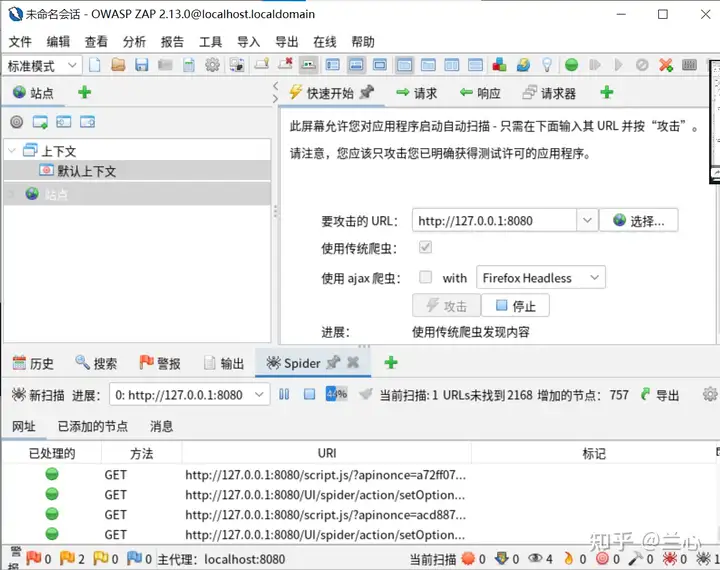
Task: Click the 44% spider progress bar
Action: point(336,394)
